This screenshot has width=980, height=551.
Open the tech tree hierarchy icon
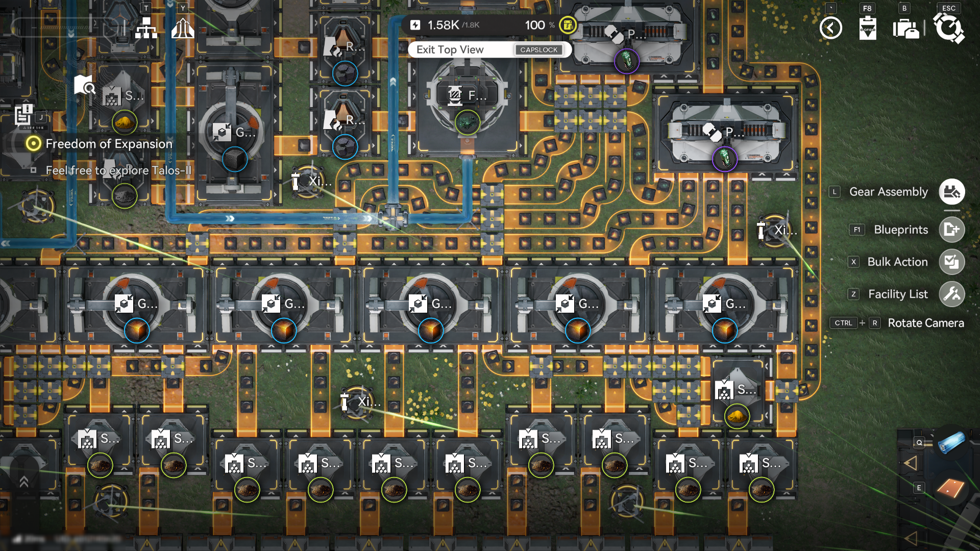[x=146, y=29]
